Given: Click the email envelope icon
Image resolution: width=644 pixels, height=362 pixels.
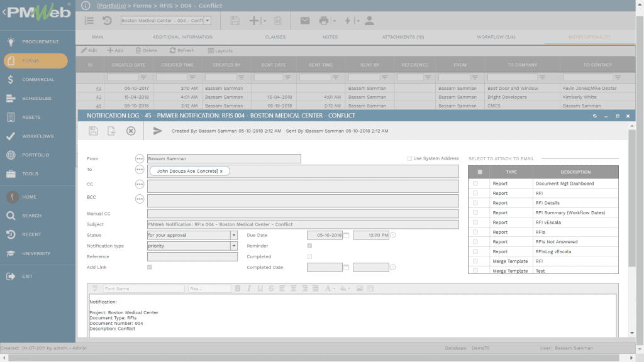Looking at the screenshot, I should (x=305, y=21).
